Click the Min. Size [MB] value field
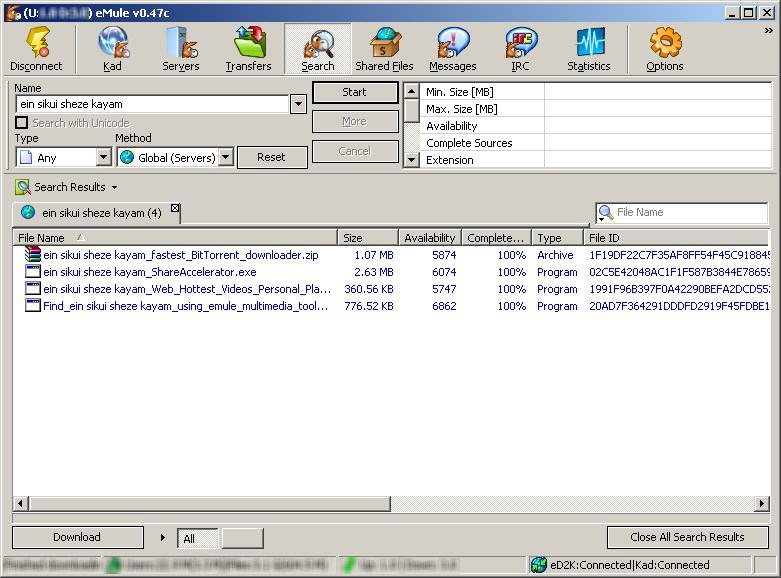781x578 pixels. (x=657, y=92)
